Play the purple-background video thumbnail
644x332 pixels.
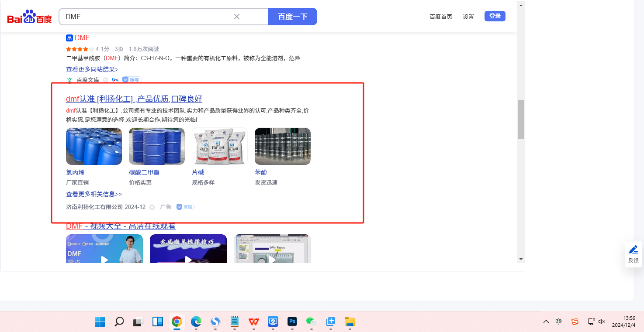(x=188, y=249)
